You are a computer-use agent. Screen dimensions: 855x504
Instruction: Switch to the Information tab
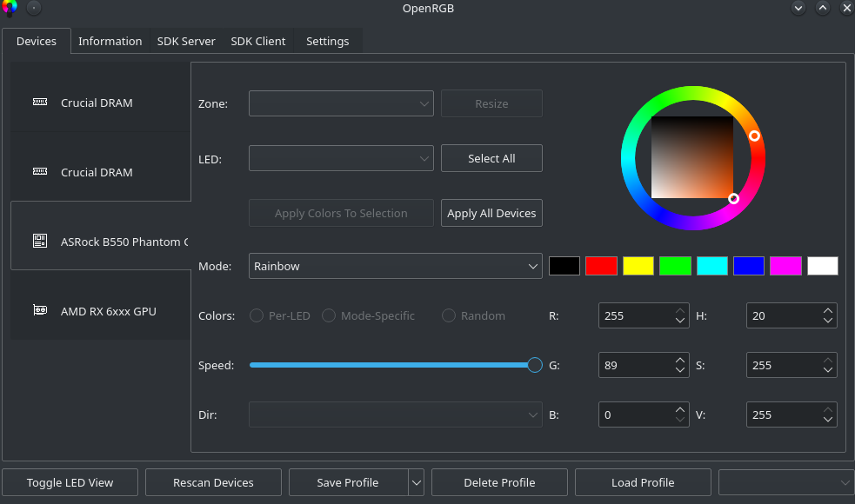pyautogui.click(x=110, y=42)
